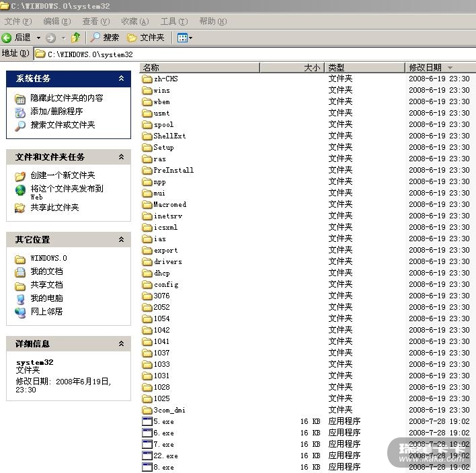Sort by 大小 column header

(x=292, y=67)
